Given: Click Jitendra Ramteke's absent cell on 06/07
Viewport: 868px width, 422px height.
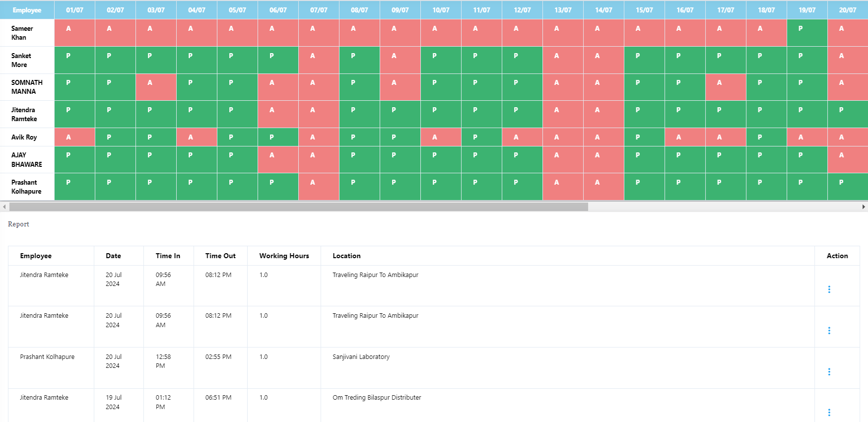Looking at the screenshot, I should (278, 114).
